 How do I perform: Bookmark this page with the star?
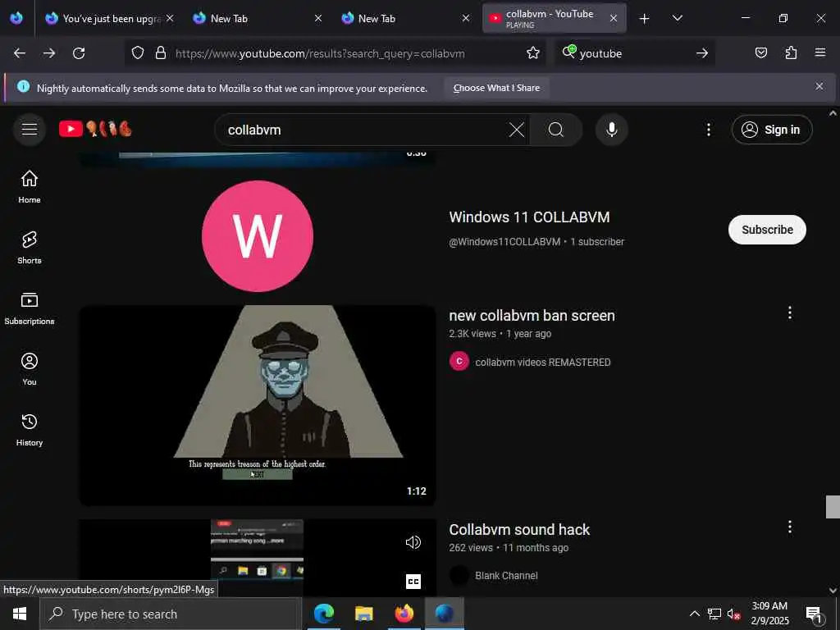[x=532, y=53]
